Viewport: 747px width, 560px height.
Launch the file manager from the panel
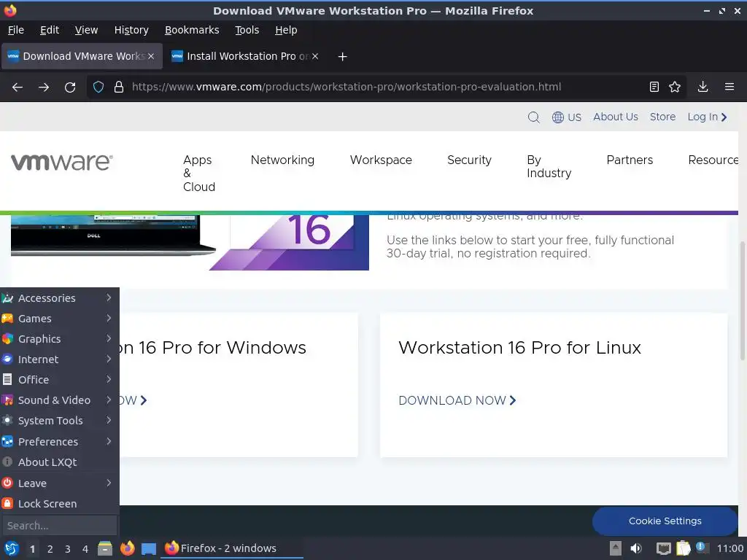(x=105, y=548)
